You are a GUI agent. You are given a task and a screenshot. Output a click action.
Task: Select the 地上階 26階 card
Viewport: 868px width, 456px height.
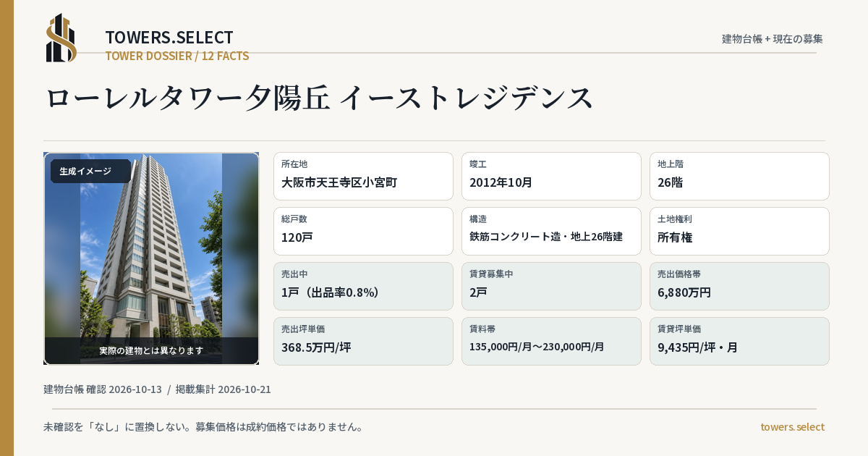click(739, 176)
